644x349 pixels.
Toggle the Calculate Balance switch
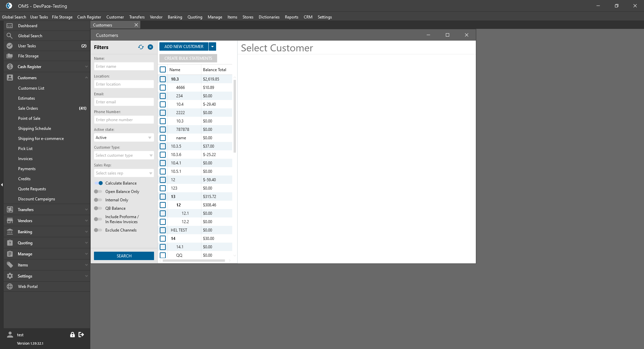[x=98, y=183]
